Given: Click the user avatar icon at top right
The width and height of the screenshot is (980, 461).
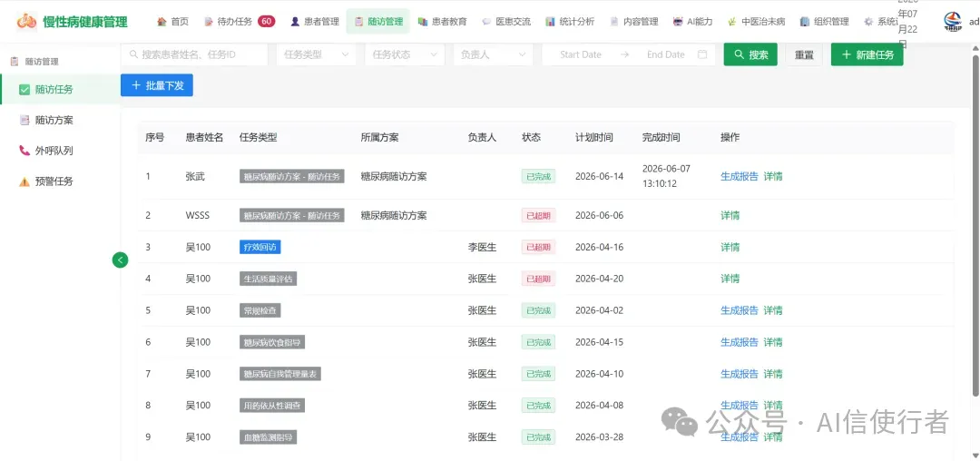Looking at the screenshot, I should click(x=953, y=22).
